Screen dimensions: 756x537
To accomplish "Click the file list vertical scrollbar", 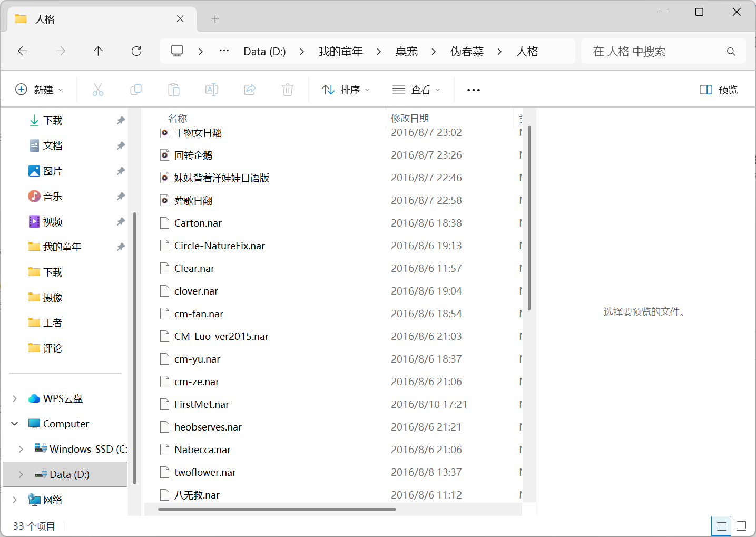I will [x=529, y=218].
